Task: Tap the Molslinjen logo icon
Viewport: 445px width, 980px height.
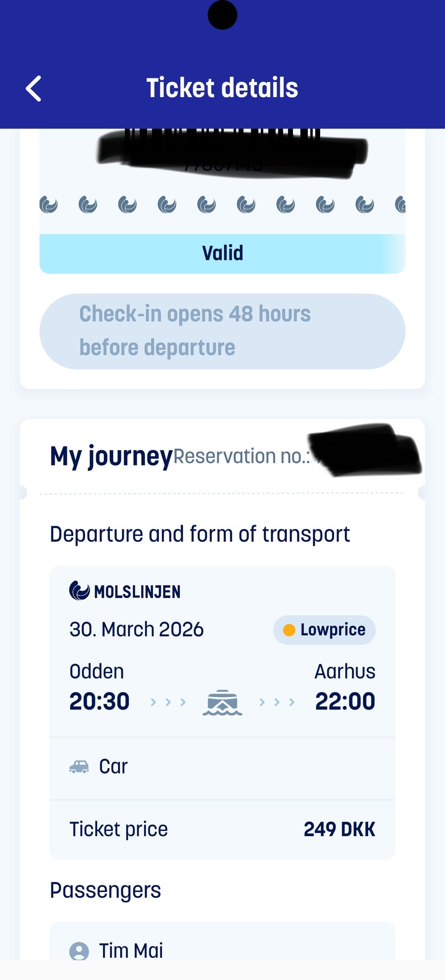Action: (x=79, y=591)
